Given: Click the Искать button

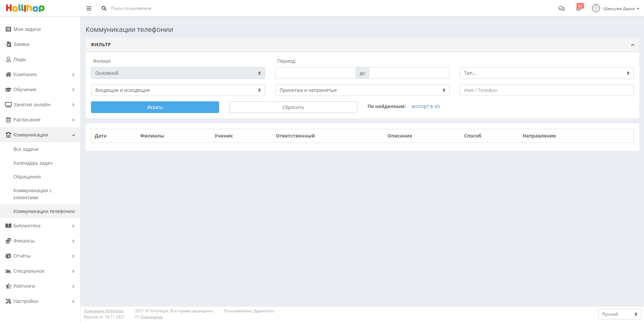Looking at the screenshot, I should [x=155, y=107].
